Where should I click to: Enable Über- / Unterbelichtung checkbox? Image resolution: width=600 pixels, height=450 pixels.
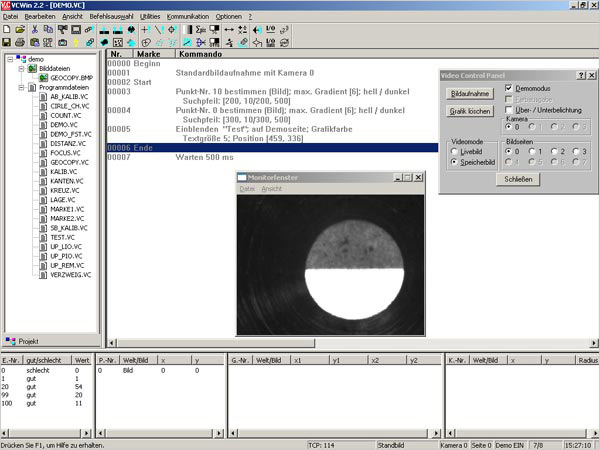click(511, 109)
